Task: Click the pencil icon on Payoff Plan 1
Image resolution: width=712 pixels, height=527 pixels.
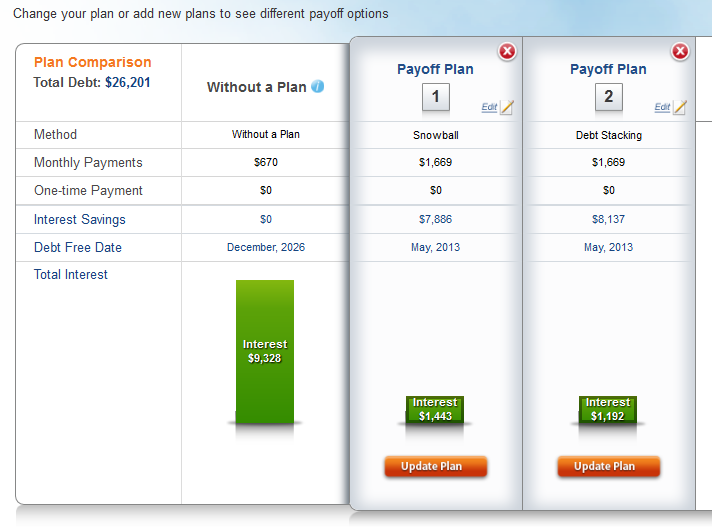Action: tap(507, 107)
